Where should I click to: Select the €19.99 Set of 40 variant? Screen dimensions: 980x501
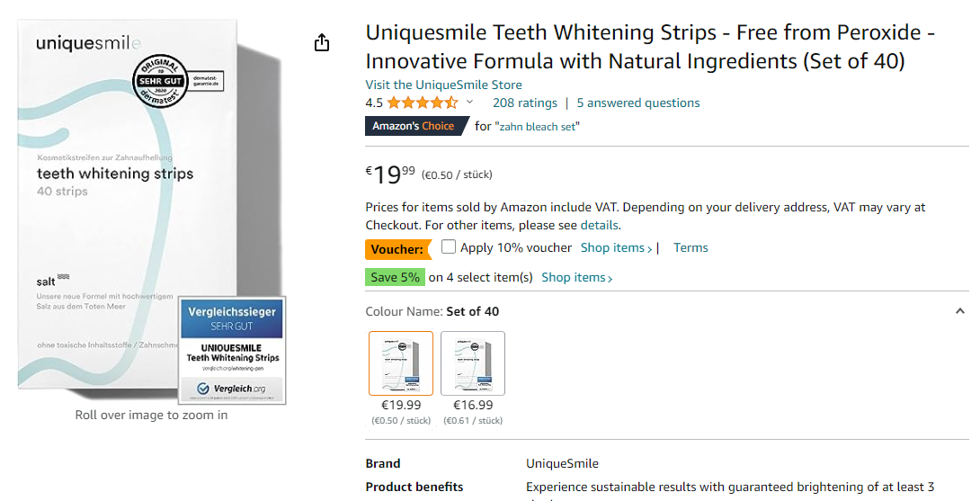coord(401,363)
